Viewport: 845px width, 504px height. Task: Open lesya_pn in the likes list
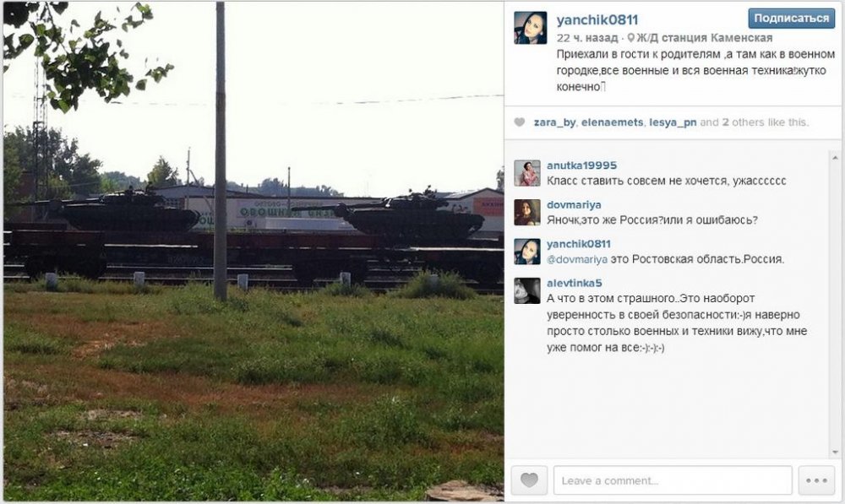(673, 122)
